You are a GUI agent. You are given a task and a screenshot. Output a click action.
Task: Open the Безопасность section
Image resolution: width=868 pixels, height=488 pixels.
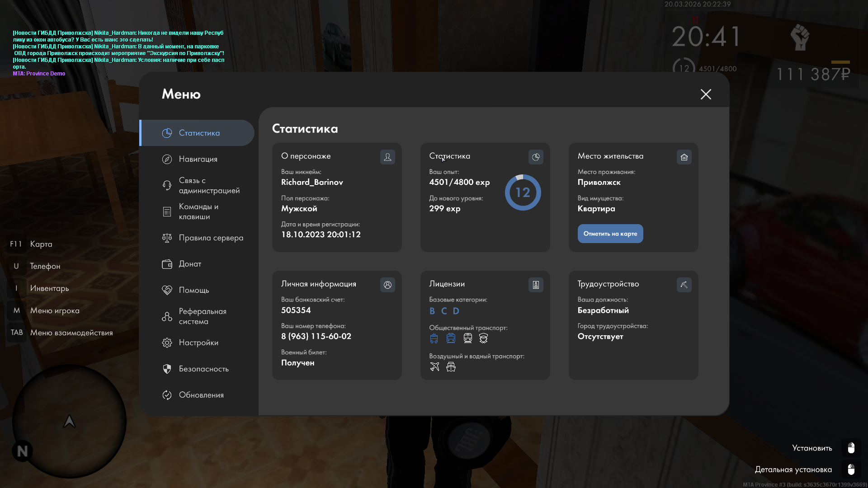pyautogui.click(x=203, y=369)
